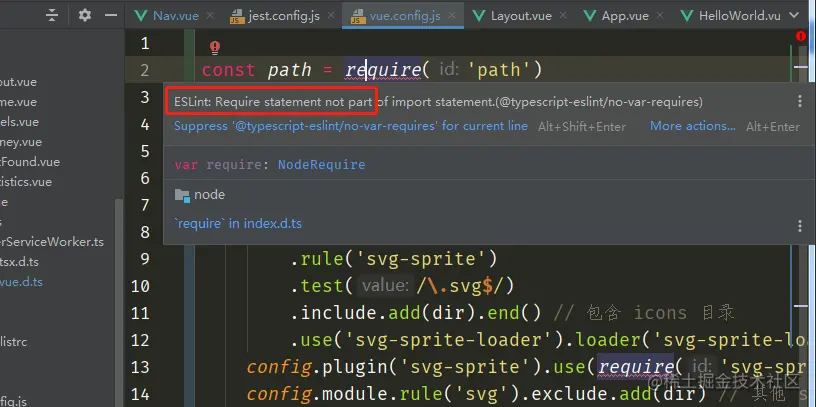Click line number 5 in gutter
This screenshot has height=407, width=816.
(145, 151)
